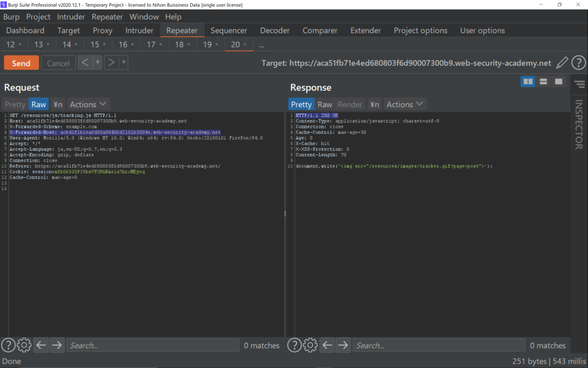Click the edit target pencil icon
The height and width of the screenshot is (368, 588).
click(x=562, y=63)
